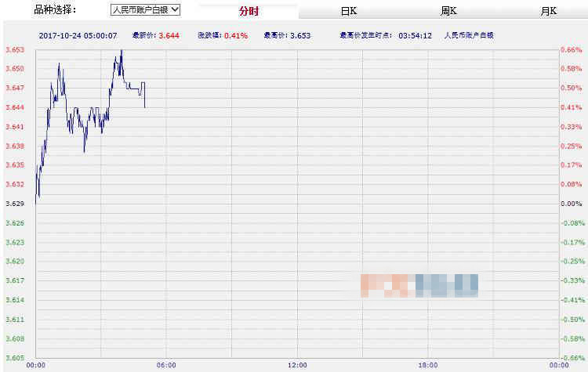Click the 3.629 baseline price label

[x=15, y=204]
